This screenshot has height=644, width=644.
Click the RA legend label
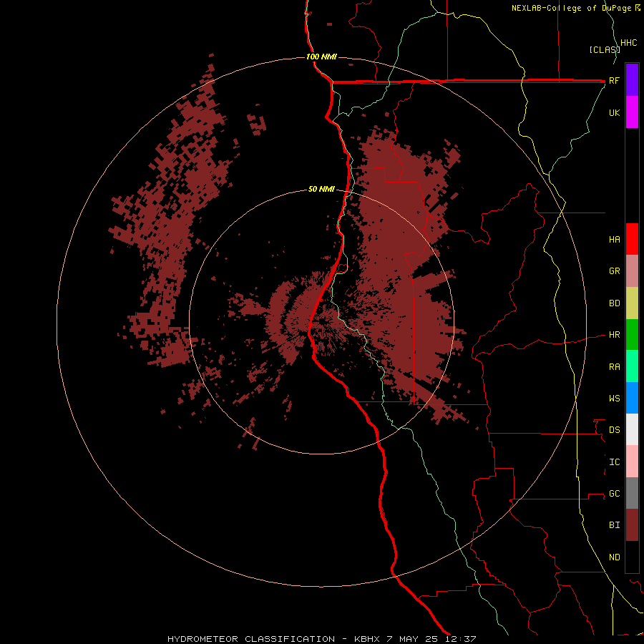[614, 367]
